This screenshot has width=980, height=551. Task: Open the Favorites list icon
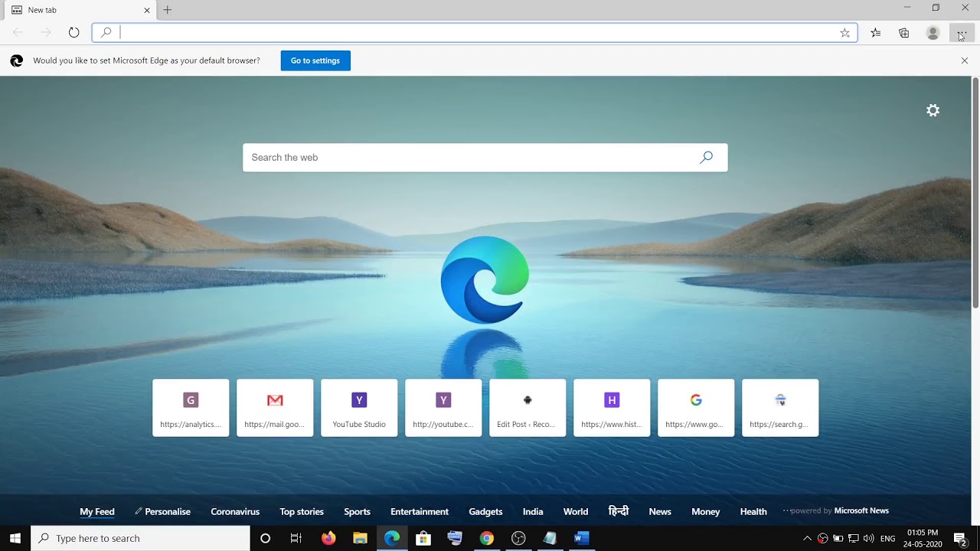pyautogui.click(x=876, y=33)
